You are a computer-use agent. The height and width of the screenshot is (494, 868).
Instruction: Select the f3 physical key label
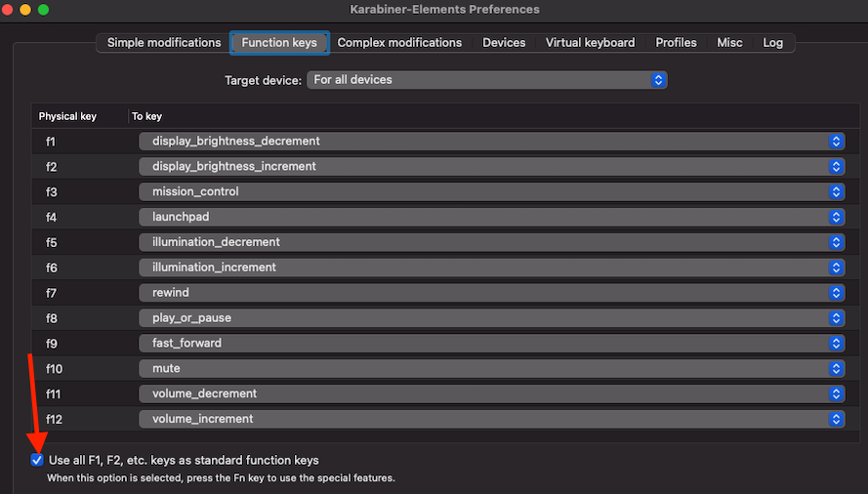point(51,192)
